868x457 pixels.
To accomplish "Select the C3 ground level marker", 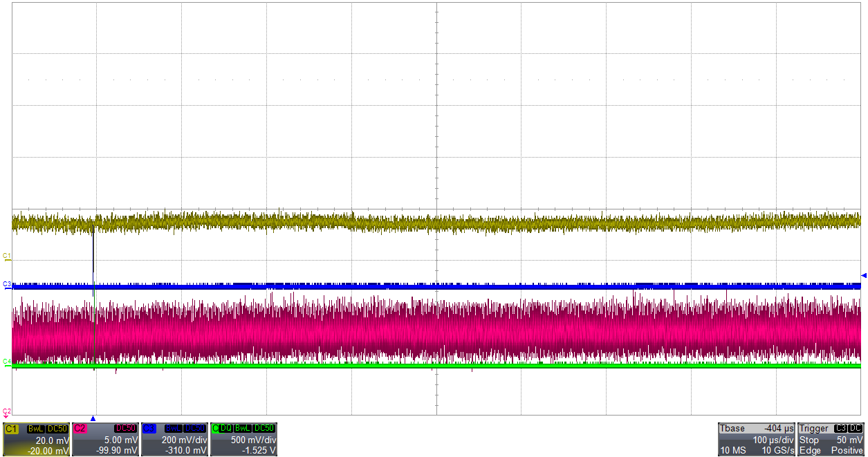I will point(7,285).
